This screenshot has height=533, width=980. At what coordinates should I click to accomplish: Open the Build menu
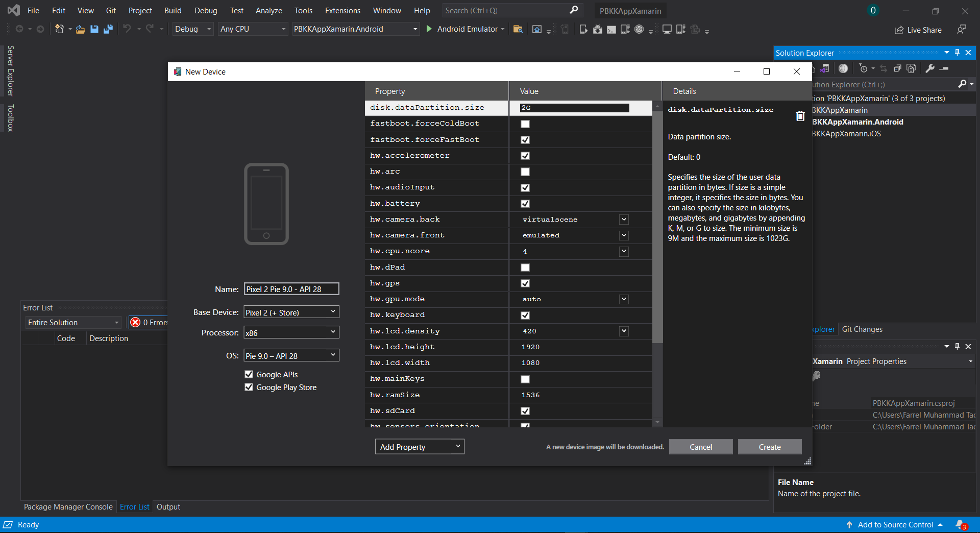coord(173,10)
